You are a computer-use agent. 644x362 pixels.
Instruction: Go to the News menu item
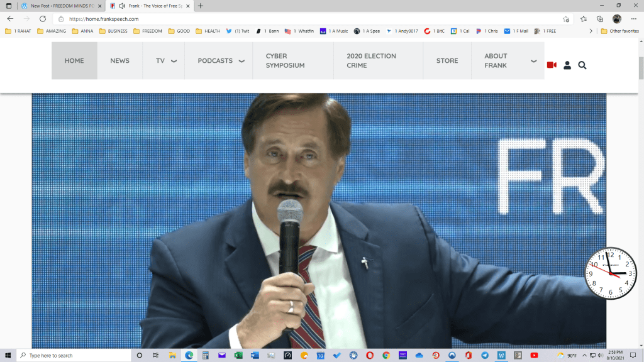pyautogui.click(x=119, y=61)
